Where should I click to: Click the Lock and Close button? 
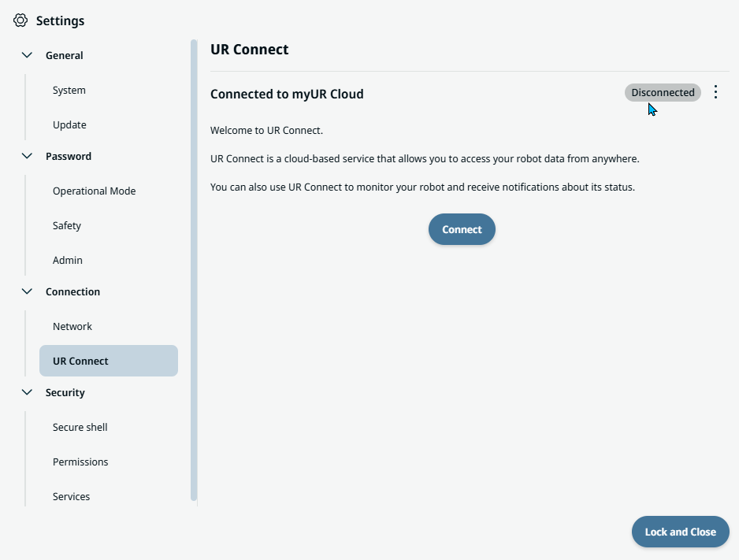click(680, 532)
